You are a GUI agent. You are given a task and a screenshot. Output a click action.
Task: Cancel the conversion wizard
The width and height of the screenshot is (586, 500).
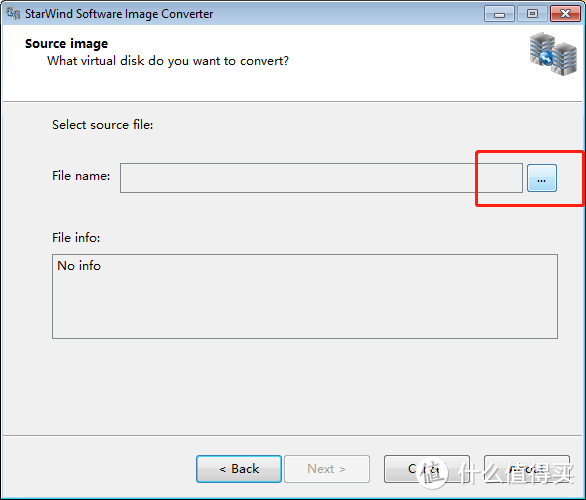[427, 469]
